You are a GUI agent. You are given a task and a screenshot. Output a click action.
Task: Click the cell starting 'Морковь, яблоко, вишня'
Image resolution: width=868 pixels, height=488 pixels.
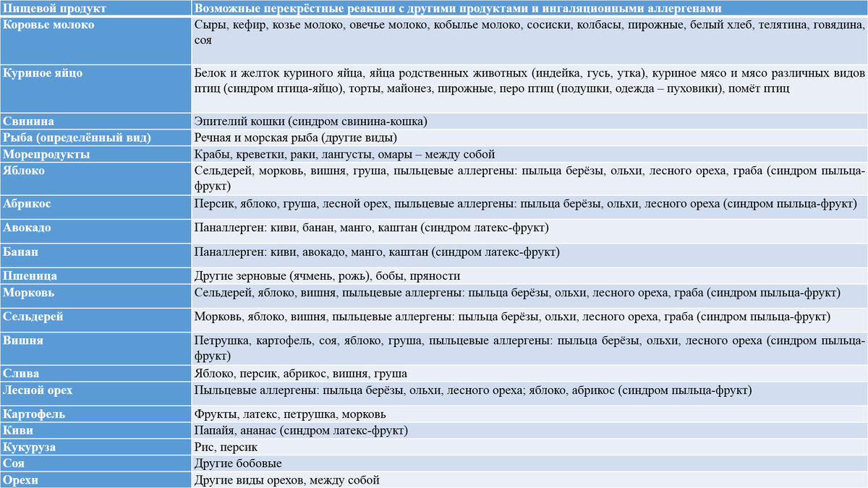click(530, 320)
